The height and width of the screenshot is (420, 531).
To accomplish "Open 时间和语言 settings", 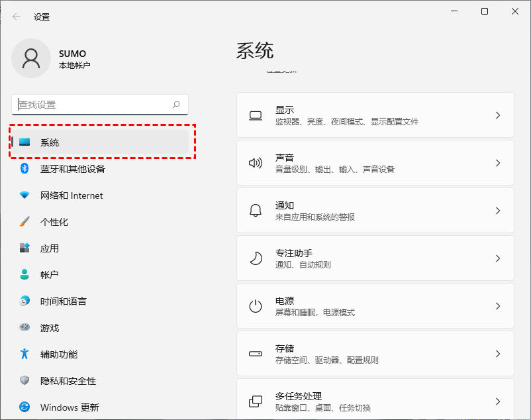I will [100, 301].
